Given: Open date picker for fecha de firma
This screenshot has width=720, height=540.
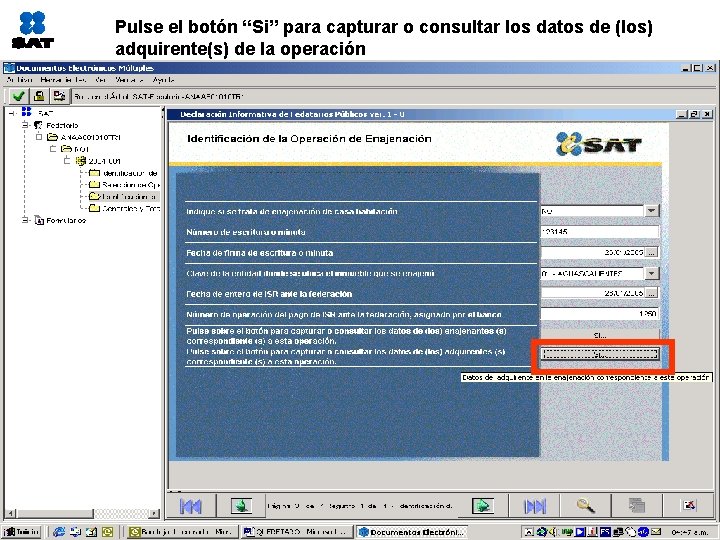Looking at the screenshot, I should coord(652,252).
